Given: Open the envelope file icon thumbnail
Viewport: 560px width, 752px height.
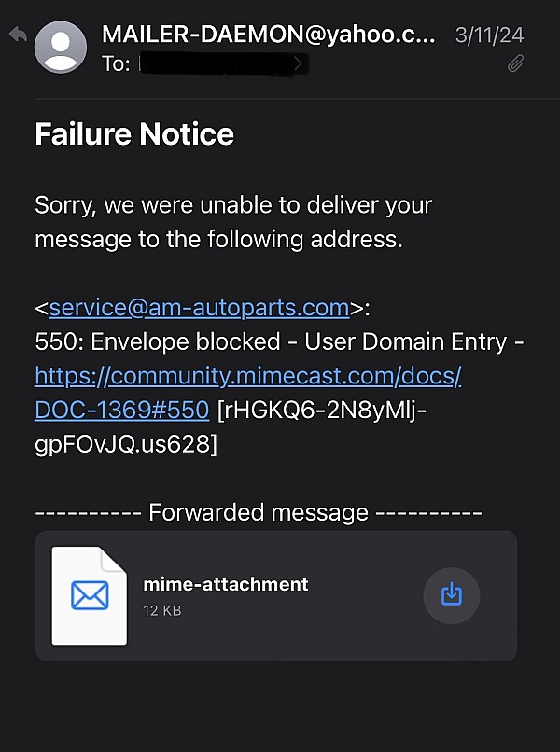Looking at the screenshot, I should click(90, 595).
